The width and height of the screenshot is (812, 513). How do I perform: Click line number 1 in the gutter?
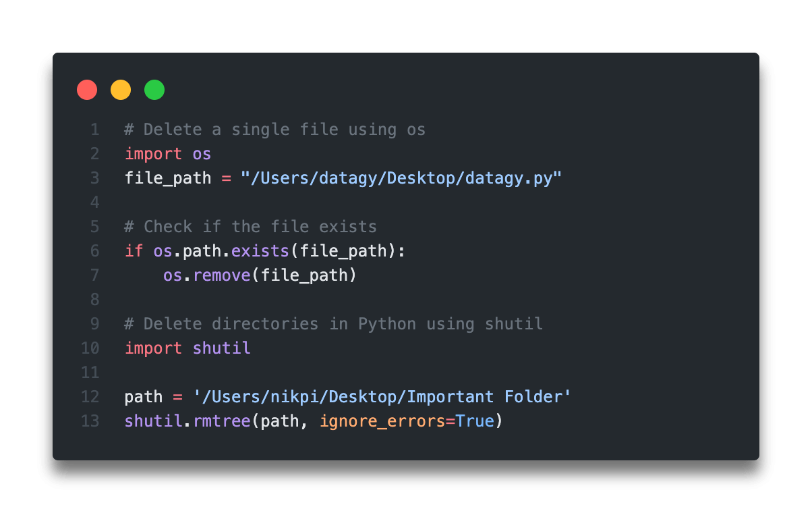[94, 129]
